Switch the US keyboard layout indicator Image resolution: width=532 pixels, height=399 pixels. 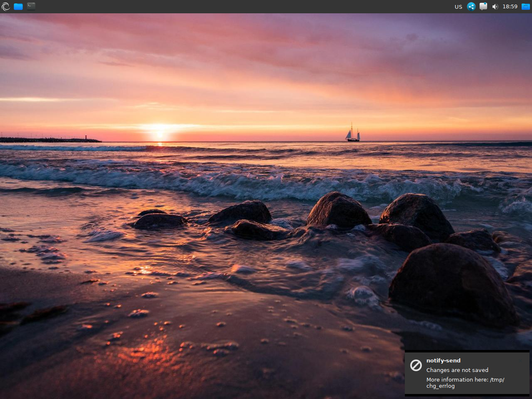(458, 7)
